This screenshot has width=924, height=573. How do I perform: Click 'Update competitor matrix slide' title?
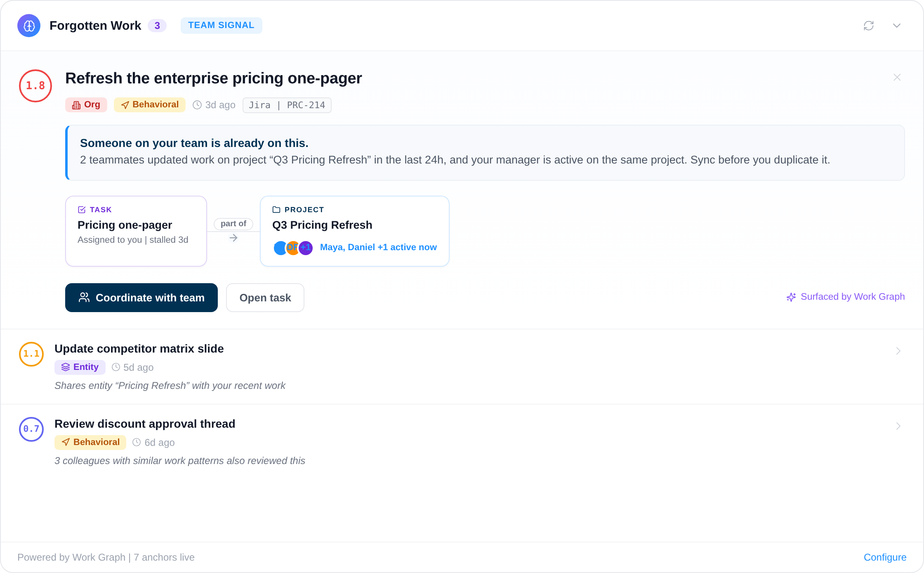139,349
